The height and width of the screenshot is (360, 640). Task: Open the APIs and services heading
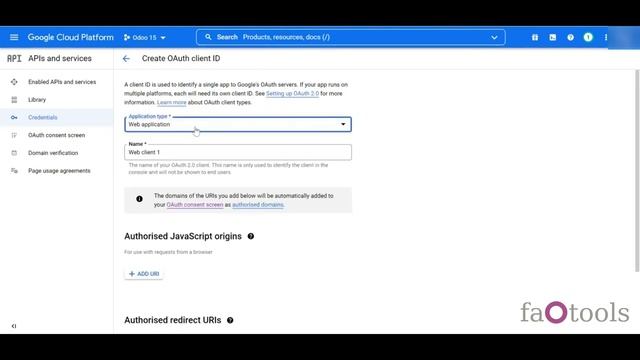[60, 58]
